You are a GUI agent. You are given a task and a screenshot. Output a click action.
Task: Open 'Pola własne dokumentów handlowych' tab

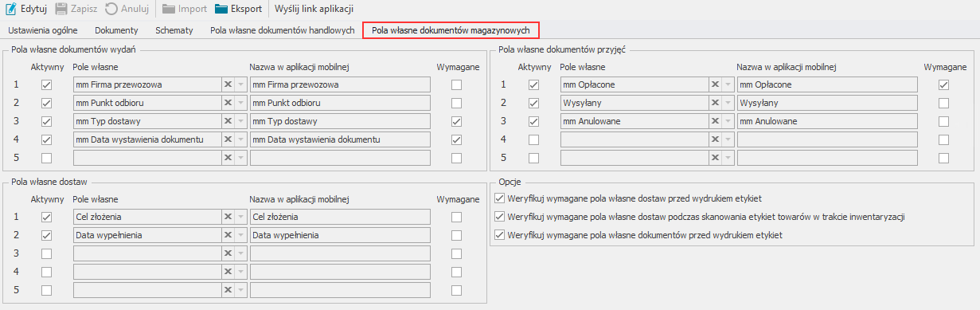coord(283,30)
